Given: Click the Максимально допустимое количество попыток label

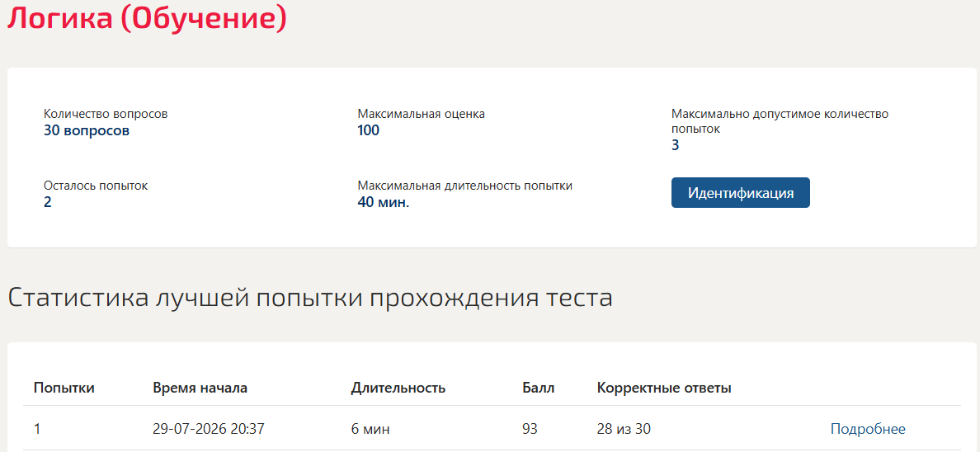Looking at the screenshot, I should pyautogui.click(x=780, y=121).
